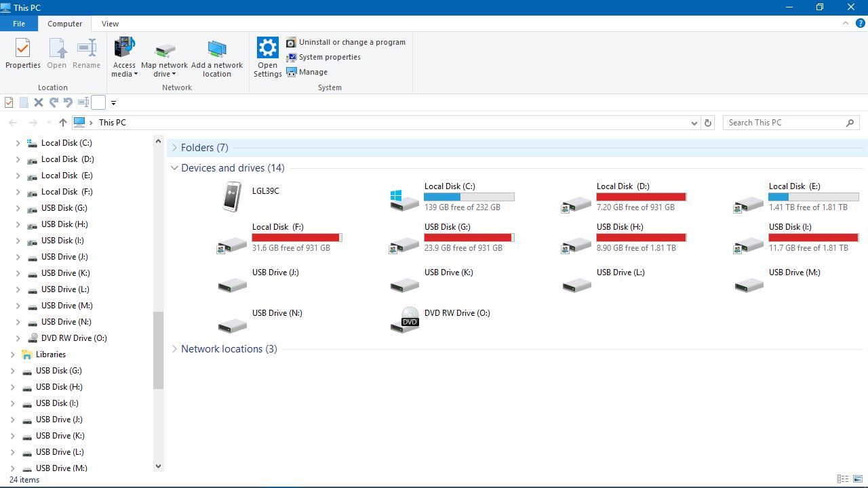This screenshot has height=488, width=868.
Task: Switch to the View ribbon tab
Action: coord(110,24)
